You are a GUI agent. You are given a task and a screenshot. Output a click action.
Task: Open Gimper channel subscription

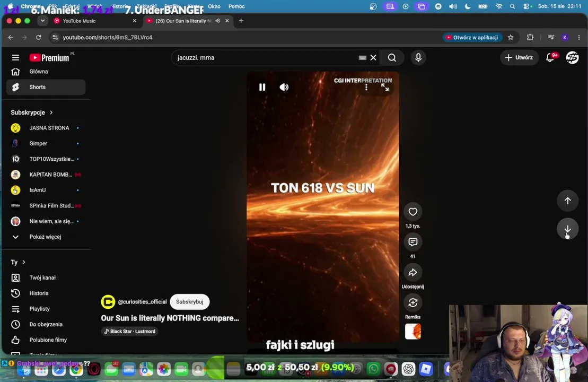click(x=46, y=143)
